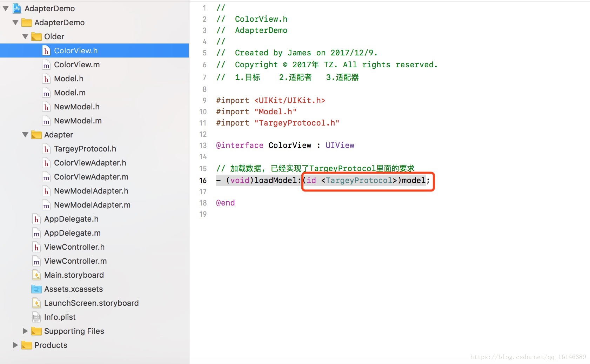Click the ViewController.h file icon
Viewport: 590px width, 364px height.
(x=36, y=247)
